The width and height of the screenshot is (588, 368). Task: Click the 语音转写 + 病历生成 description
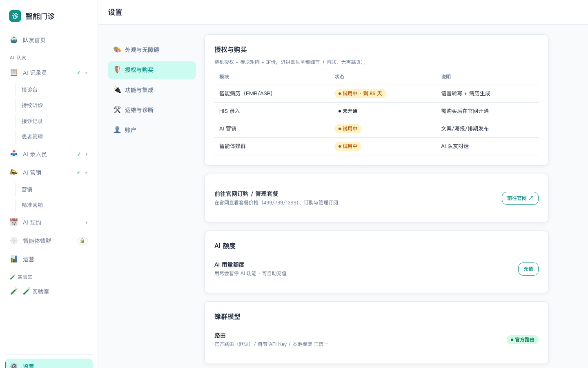pyautogui.click(x=465, y=94)
